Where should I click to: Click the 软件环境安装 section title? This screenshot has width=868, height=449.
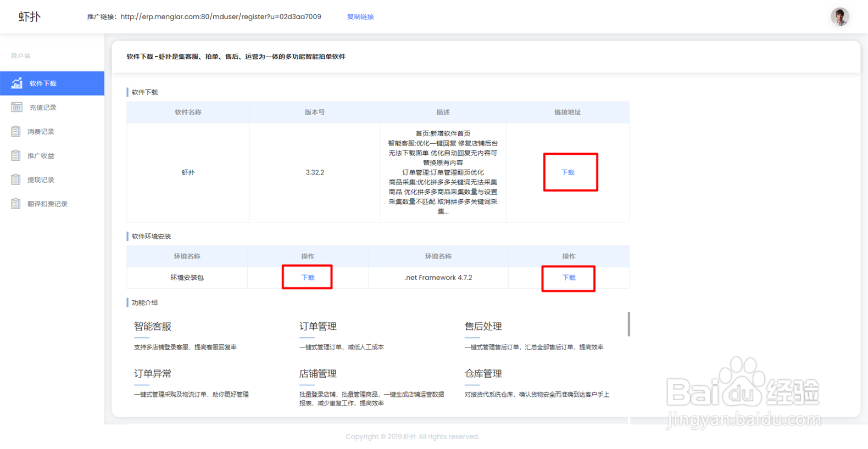[x=151, y=237]
